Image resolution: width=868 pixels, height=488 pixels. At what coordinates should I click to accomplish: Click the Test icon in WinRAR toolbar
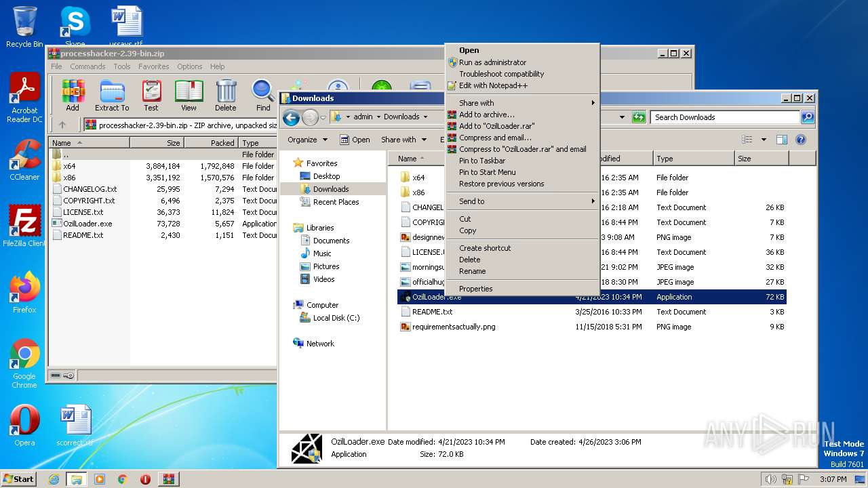point(151,95)
